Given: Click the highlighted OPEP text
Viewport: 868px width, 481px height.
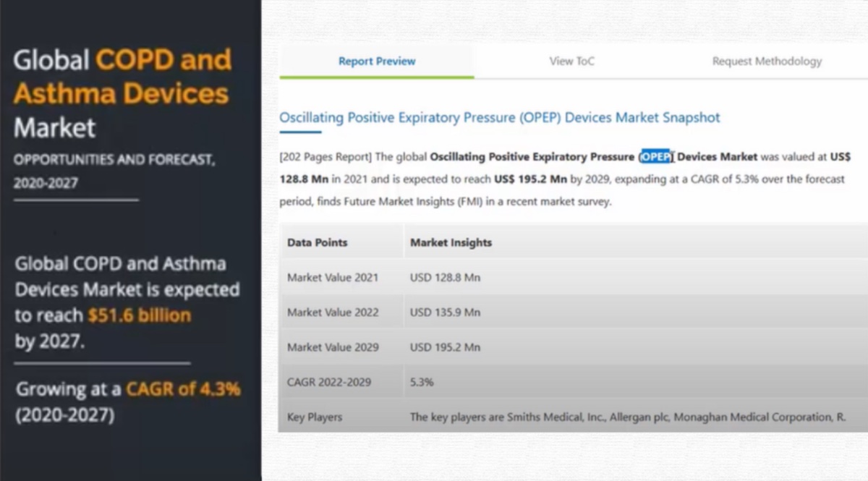Looking at the screenshot, I should coord(656,156).
